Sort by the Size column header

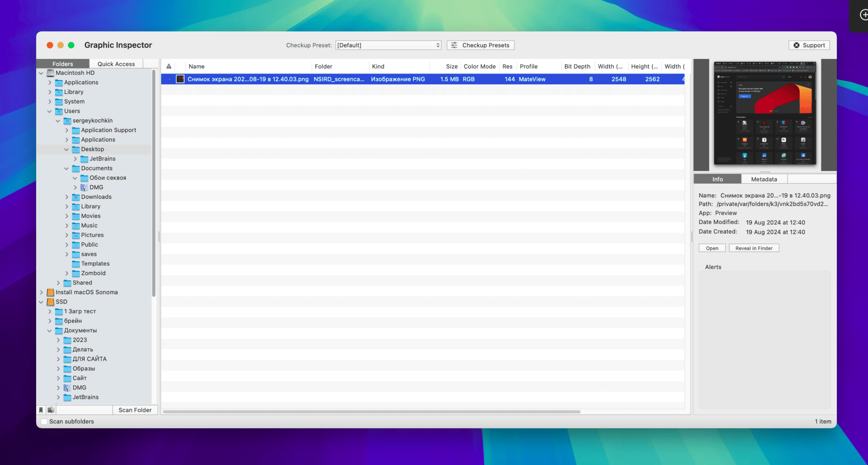point(451,66)
